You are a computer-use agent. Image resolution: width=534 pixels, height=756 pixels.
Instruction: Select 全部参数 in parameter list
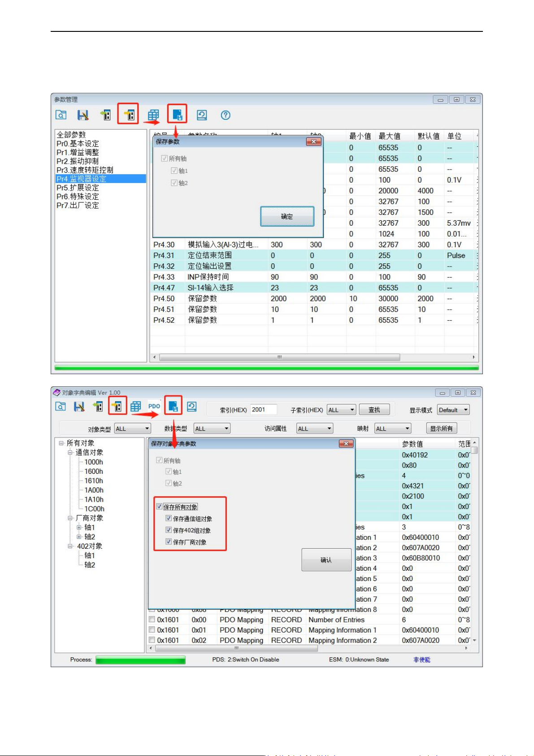71,135
